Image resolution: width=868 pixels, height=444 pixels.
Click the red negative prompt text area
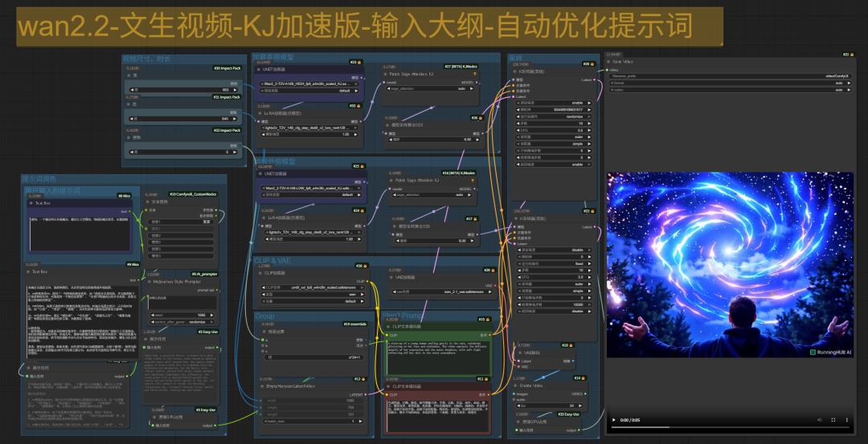point(438,416)
